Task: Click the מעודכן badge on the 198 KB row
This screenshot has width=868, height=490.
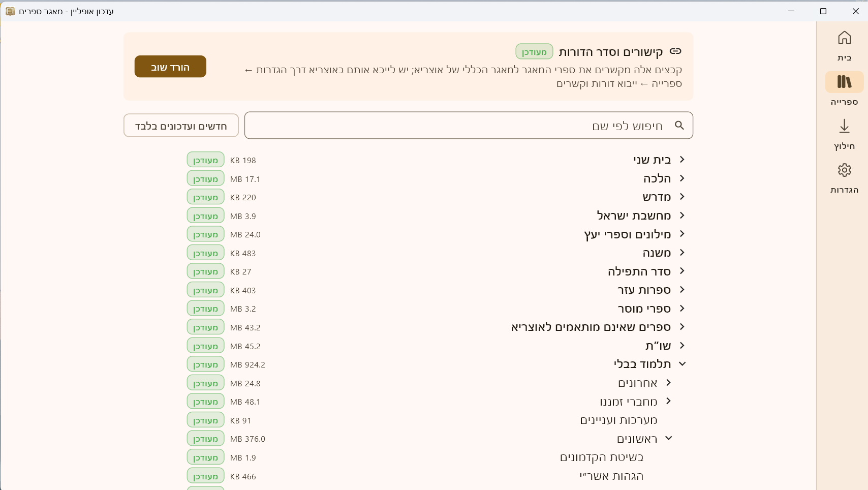Action: click(x=205, y=160)
